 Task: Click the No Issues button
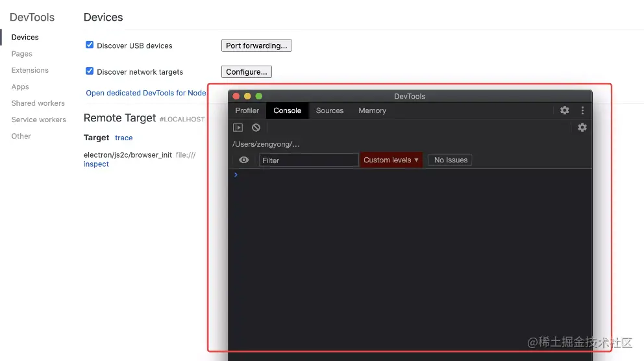[450, 160]
